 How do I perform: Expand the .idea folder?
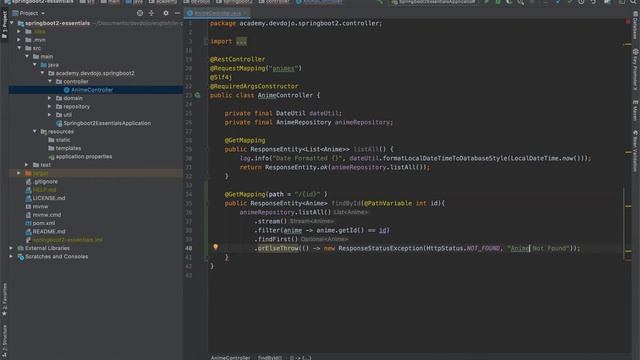coord(19,31)
